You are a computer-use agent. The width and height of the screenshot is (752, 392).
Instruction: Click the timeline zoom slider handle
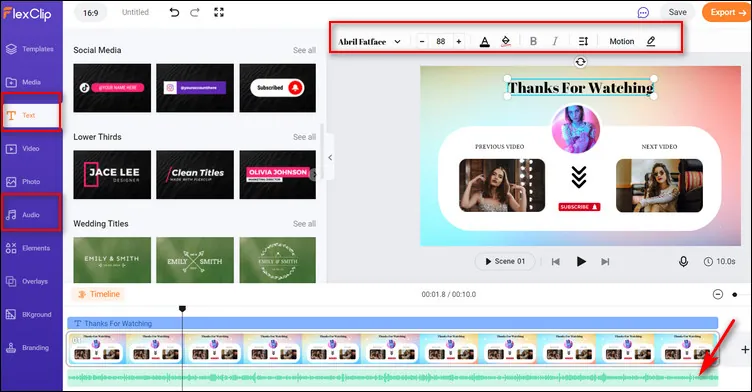tap(735, 295)
